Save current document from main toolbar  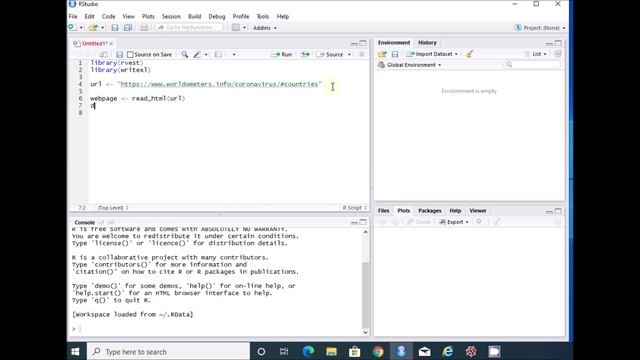coord(115,27)
